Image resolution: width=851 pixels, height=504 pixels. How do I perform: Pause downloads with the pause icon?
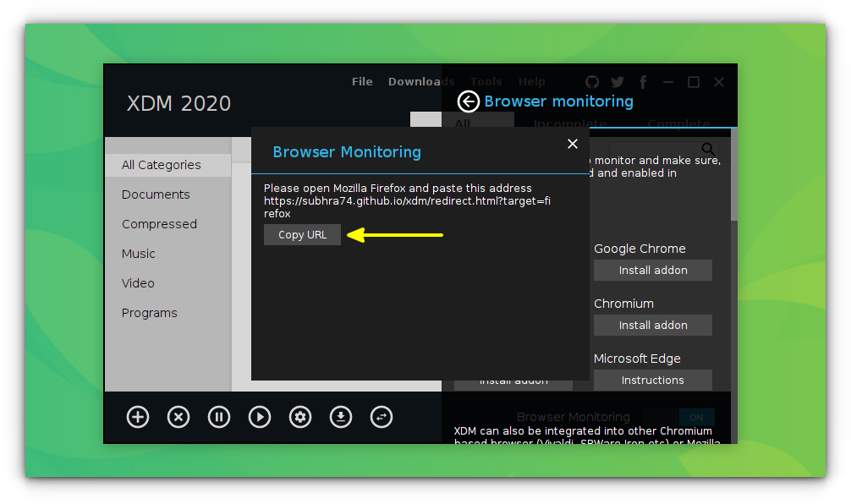coord(219,417)
